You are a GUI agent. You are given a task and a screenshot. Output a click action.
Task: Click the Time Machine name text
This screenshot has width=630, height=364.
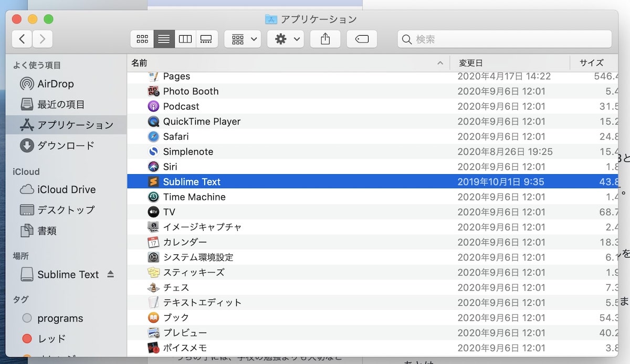coord(194,197)
